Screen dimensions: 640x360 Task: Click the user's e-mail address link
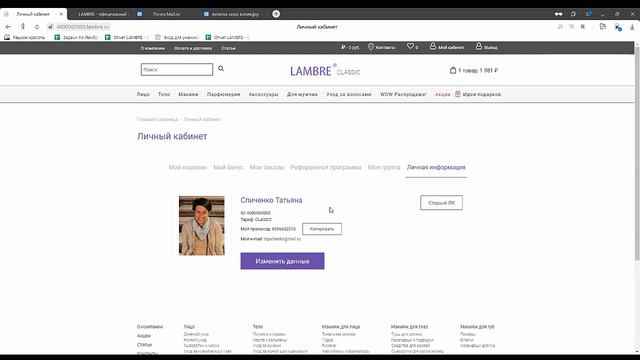coord(282,239)
